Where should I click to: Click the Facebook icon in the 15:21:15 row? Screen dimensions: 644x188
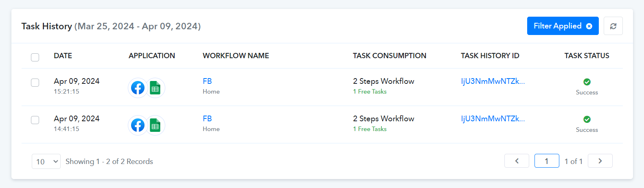[x=138, y=88]
